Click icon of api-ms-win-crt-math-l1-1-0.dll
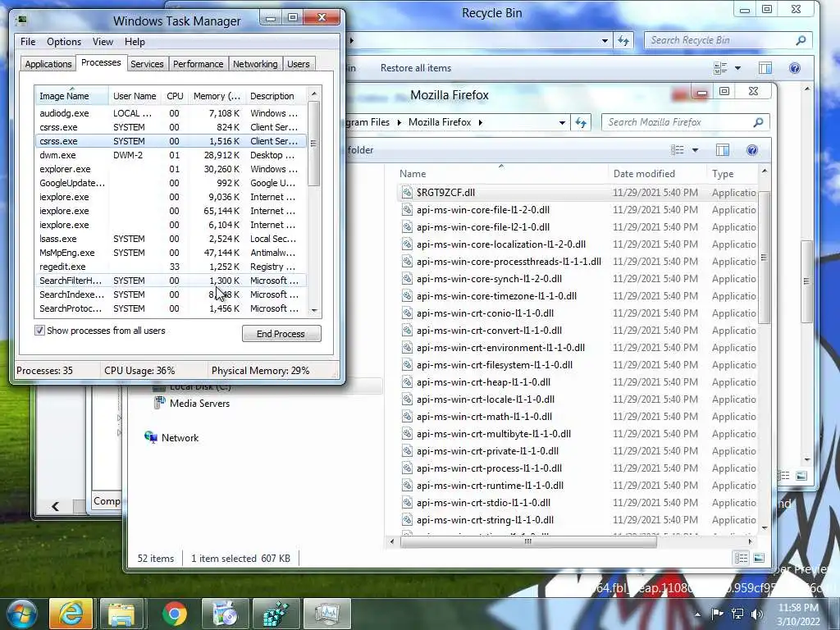This screenshot has width=840, height=630. [407, 416]
